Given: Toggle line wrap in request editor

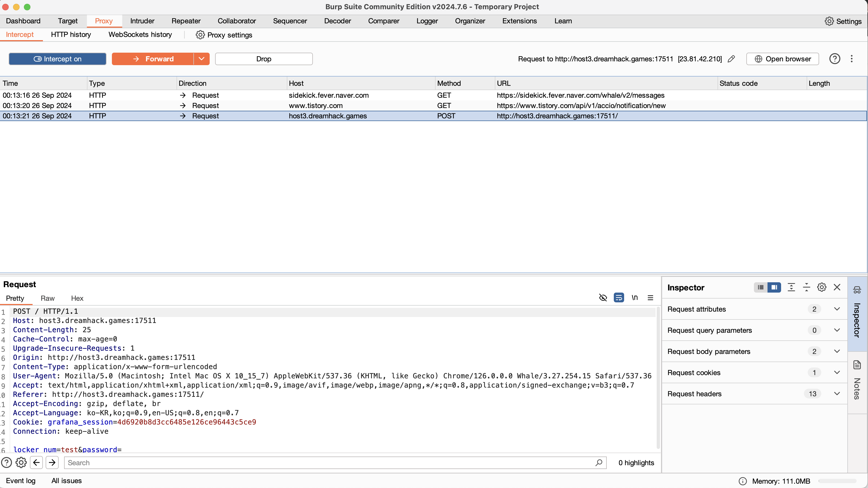Looking at the screenshot, I should pyautogui.click(x=619, y=297).
